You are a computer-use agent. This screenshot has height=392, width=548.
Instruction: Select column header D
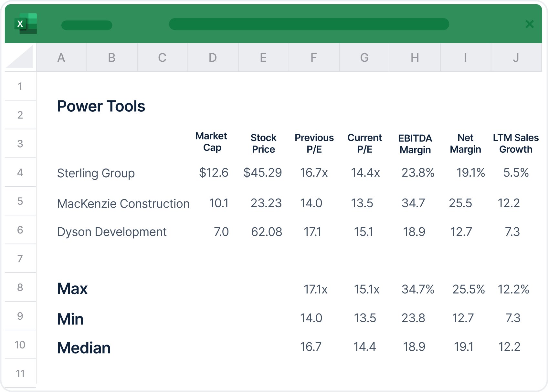[213, 57]
